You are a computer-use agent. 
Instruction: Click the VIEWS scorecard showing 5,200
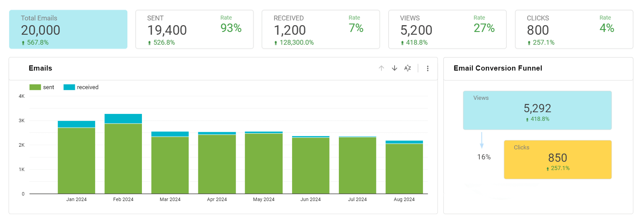416,30
